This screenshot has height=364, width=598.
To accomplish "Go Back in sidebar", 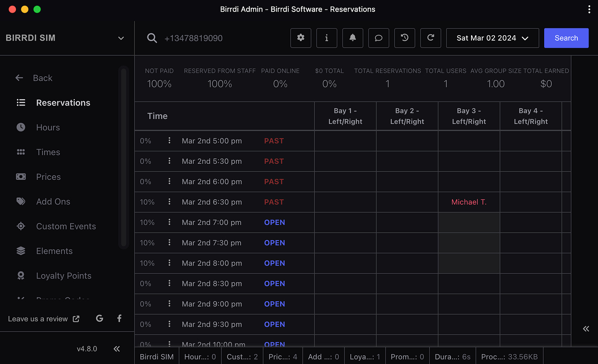I will tap(43, 78).
